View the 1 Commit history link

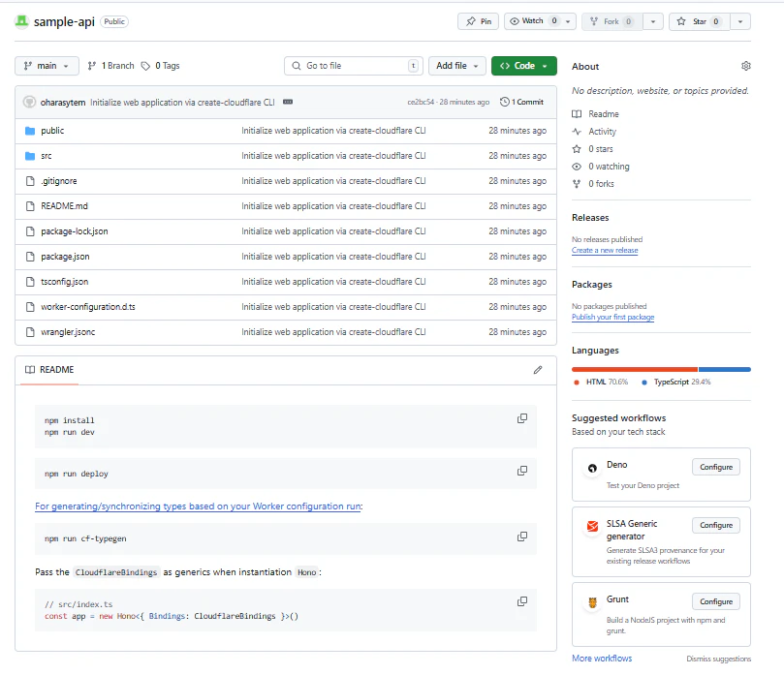tap(521, 102)
